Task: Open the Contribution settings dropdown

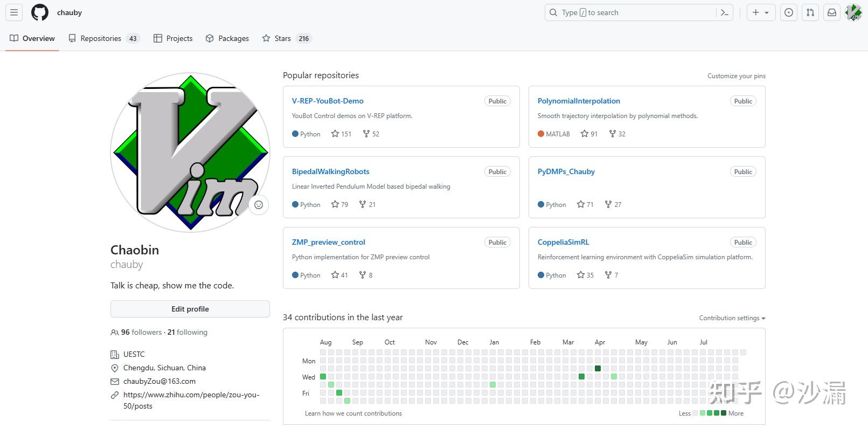Action: point(732,318)
